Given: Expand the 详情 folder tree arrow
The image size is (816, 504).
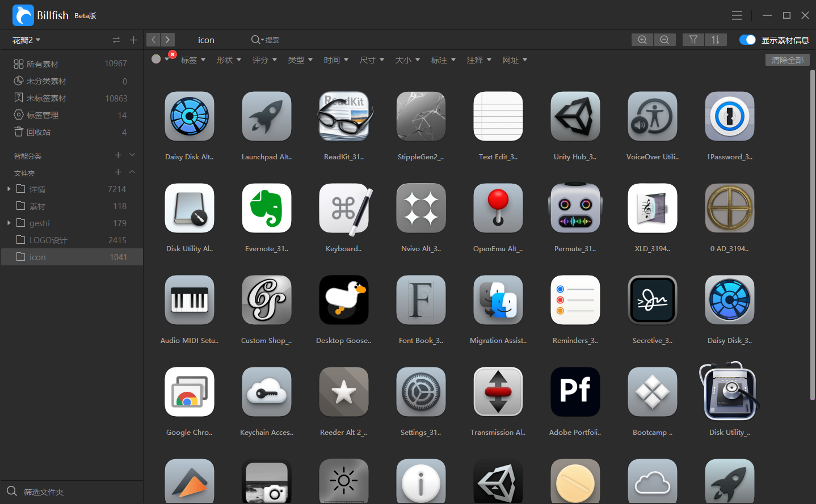Looking at the screenshot, I should (9, 189).
